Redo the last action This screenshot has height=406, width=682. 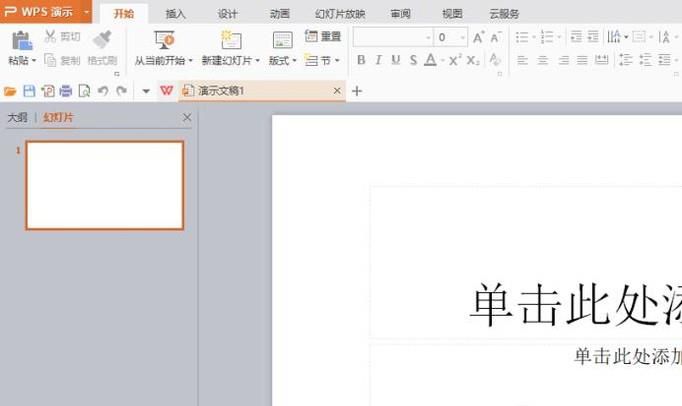(122, 91)
